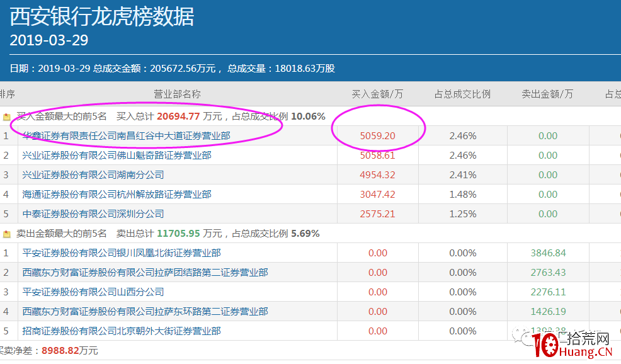This screenshot has height=364, width=621.
Task: Open 兴业证券股份有限公司湖南分公司 link
Action: 88,174
